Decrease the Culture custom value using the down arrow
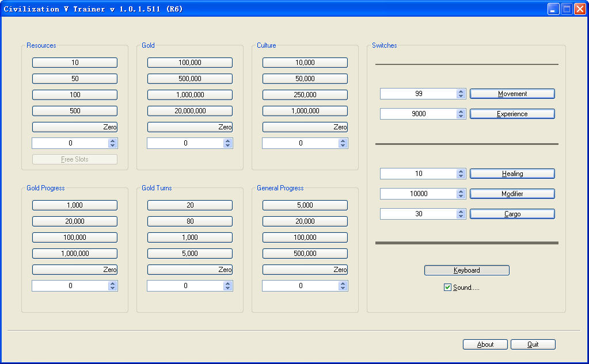 coord(343,146)
